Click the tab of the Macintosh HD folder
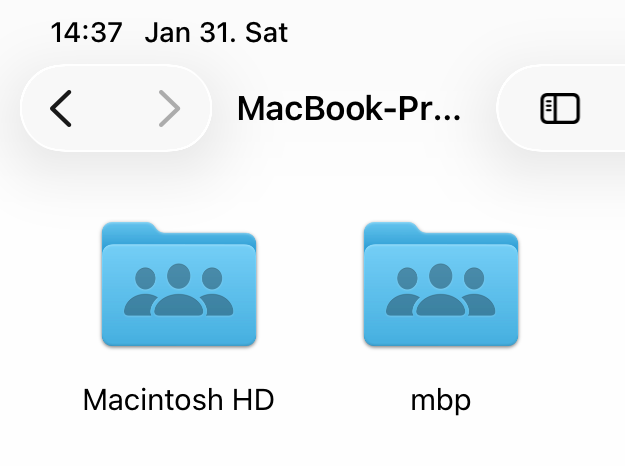This screenshot has height=466, width=625. point(130,231)
